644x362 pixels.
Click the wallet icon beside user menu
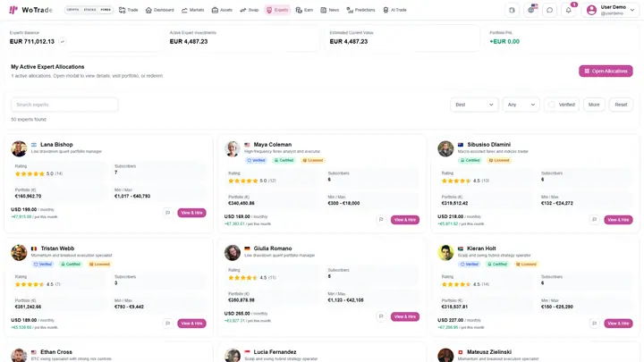coord(512,10)
